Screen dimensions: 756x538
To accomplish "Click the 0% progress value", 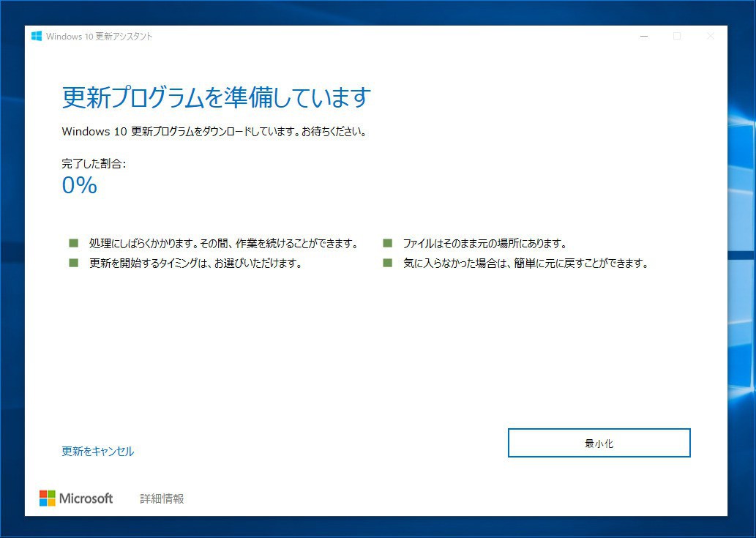I will pyautogui.click(x=80, y=185).
